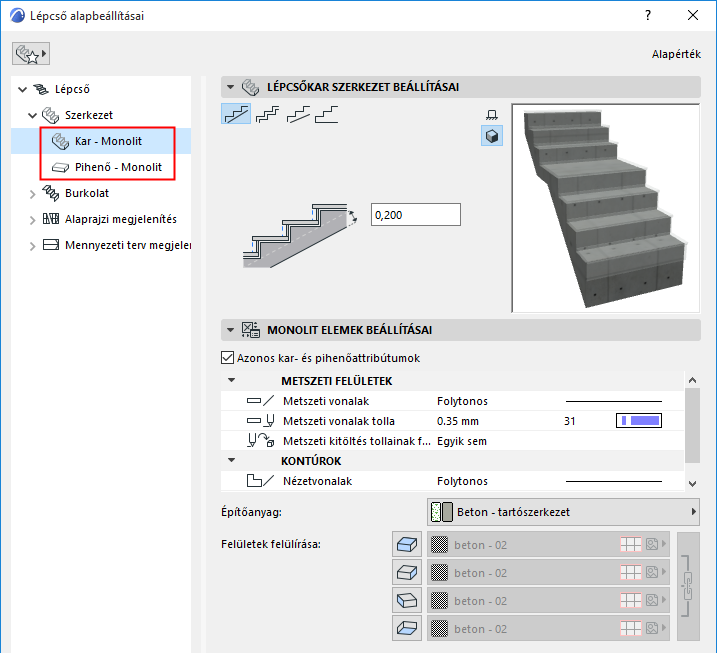Click the Szerkezet structure icon
This screenshot has width=717, height=653.
pyautogui.click(x=50, y=115)
